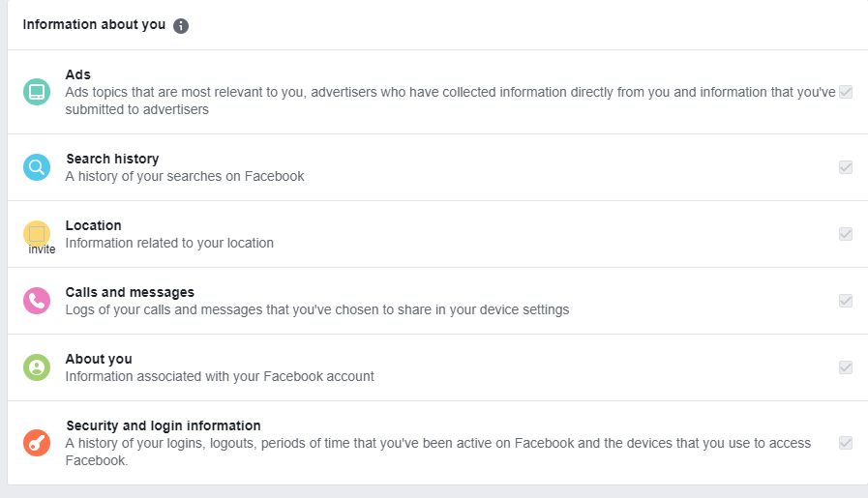The width and height of the screenshot is (868, 498).
Task: Click the pink Calls and messages phone icon
Action: coord(37,301)
